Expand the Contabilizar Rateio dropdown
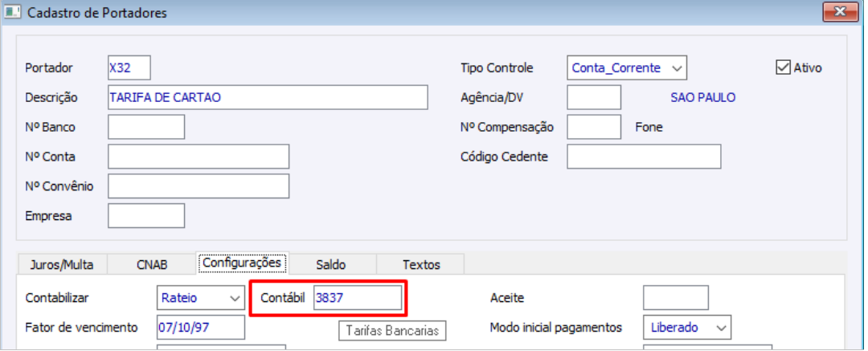This screenshot has width=868, height=351. tap(235, 298)
